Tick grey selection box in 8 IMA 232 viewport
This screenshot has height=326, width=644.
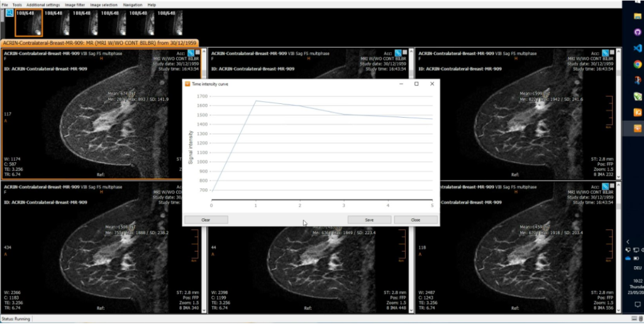[x=612, y=53]
